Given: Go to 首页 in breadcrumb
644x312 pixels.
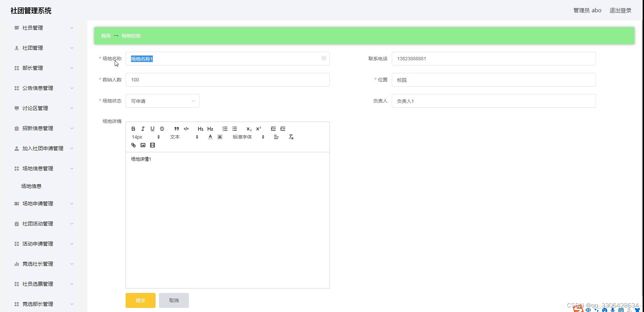Looking at the screenshot, I should click(x=106, y=36).
